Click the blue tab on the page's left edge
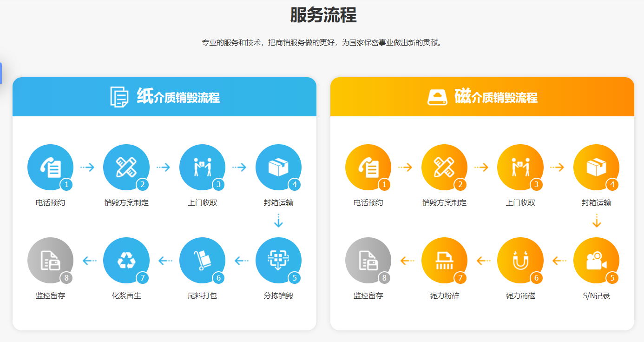 [x=1, y=73]
